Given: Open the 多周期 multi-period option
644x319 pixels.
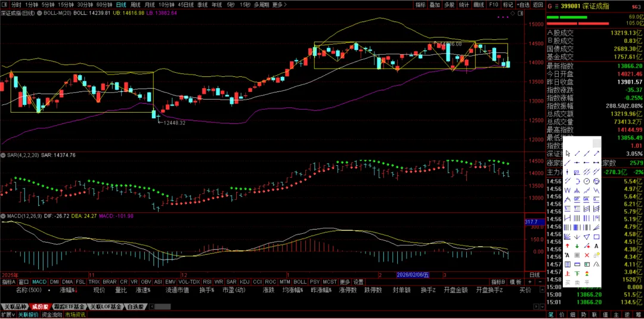Looking at the screenshot, I should click(262, 5).
